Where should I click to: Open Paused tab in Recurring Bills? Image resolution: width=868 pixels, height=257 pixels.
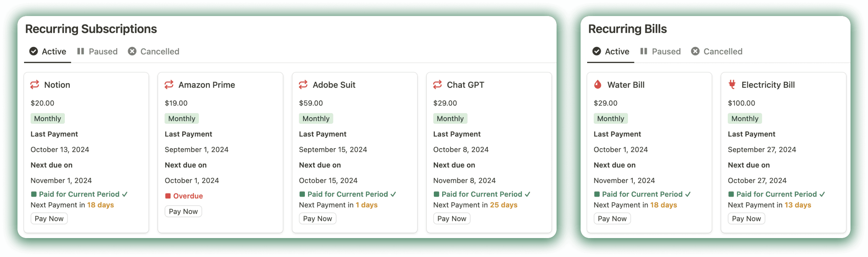point(660,51)
